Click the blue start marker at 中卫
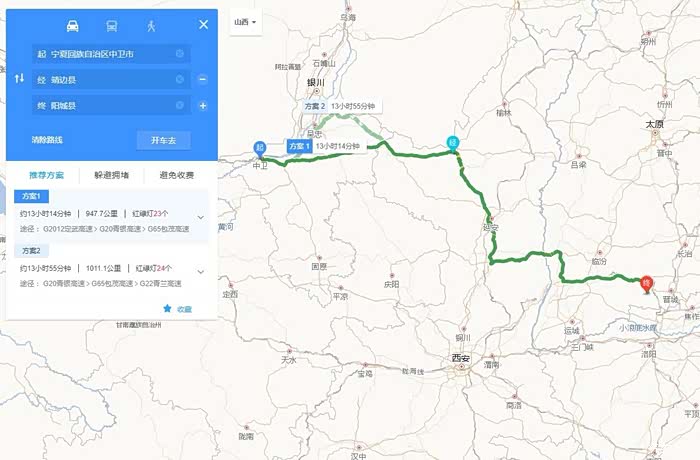 tap(260, 149)
